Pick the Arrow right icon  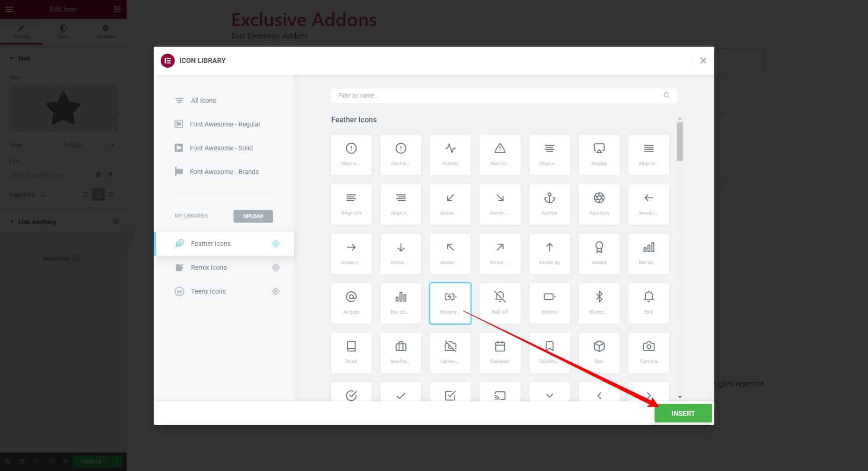[x=351, y=254]
